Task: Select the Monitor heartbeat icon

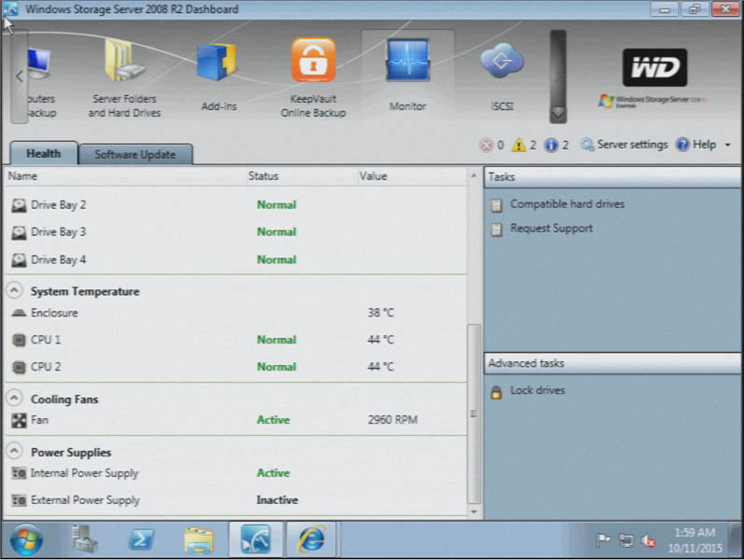Action: (407, 62)
